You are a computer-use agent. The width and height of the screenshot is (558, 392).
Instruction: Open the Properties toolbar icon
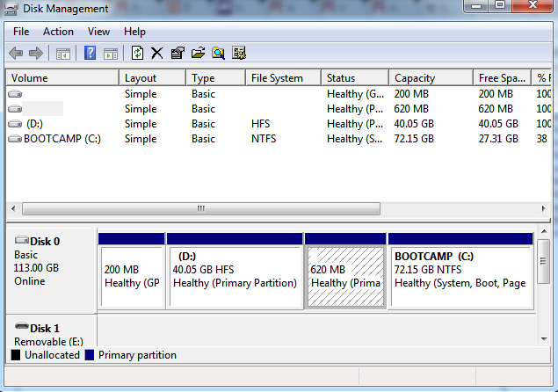(178, 53)
